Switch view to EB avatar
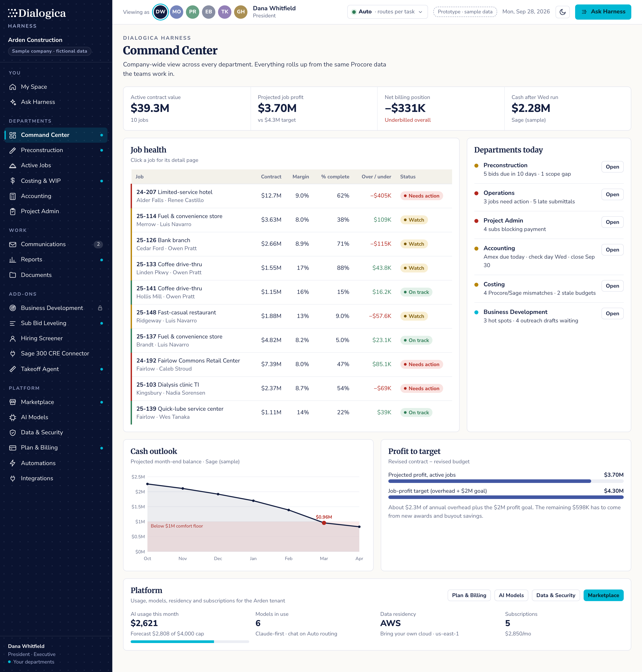 pos(209,12)
